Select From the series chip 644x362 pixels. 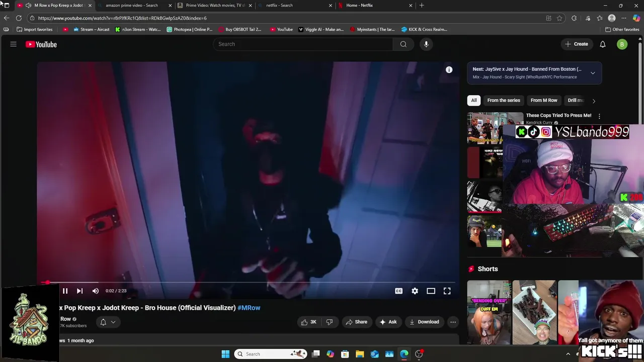(504, 100)
